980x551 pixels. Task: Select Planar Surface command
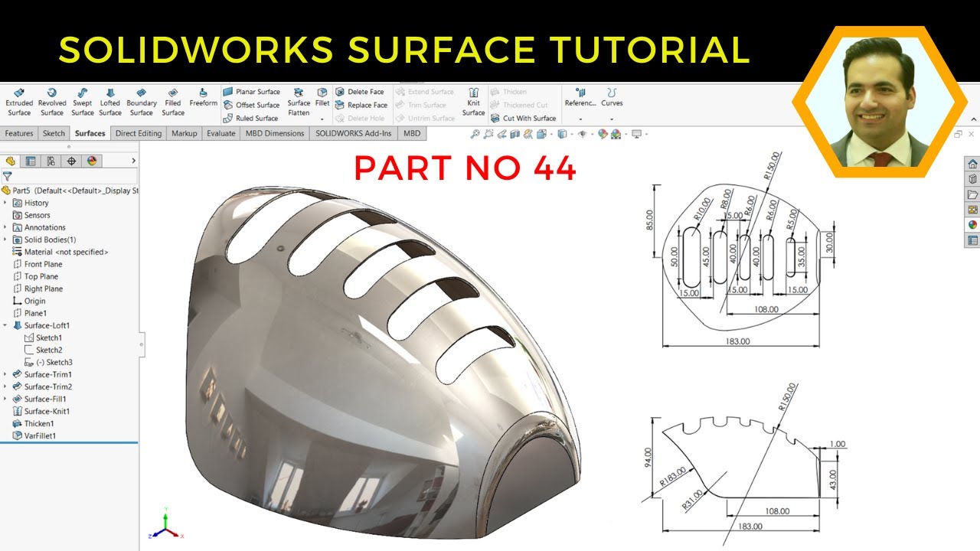pos(252,92)
